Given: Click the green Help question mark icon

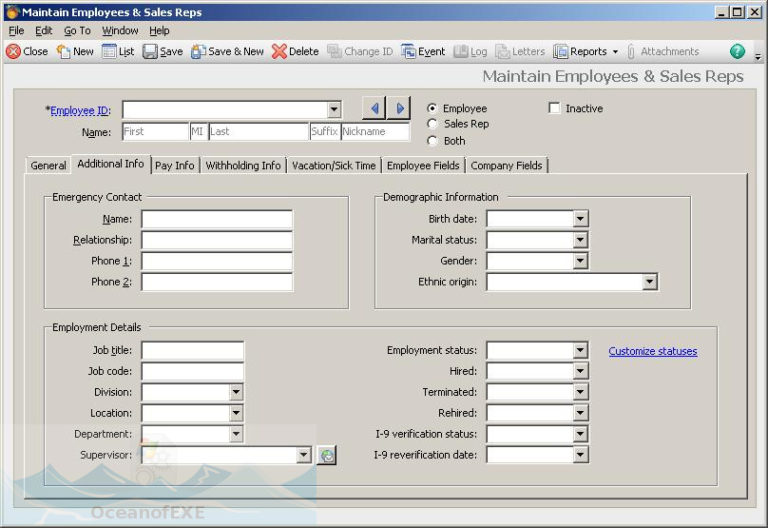Looking at the screenshot, I should point(737,51).
